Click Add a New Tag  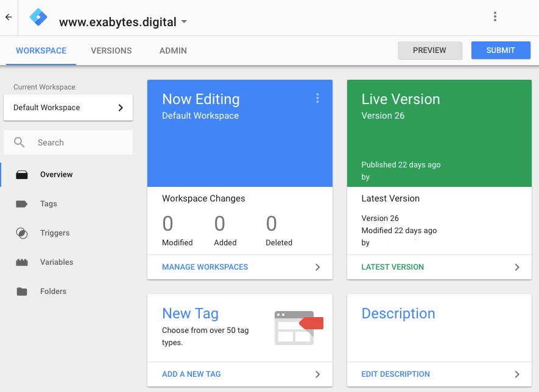[x=191, y=374]
